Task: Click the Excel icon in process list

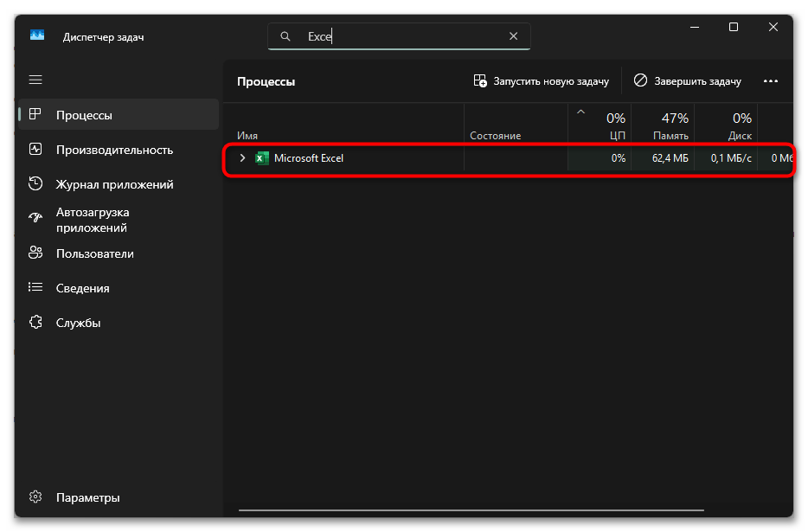Action: coord(262,158)
